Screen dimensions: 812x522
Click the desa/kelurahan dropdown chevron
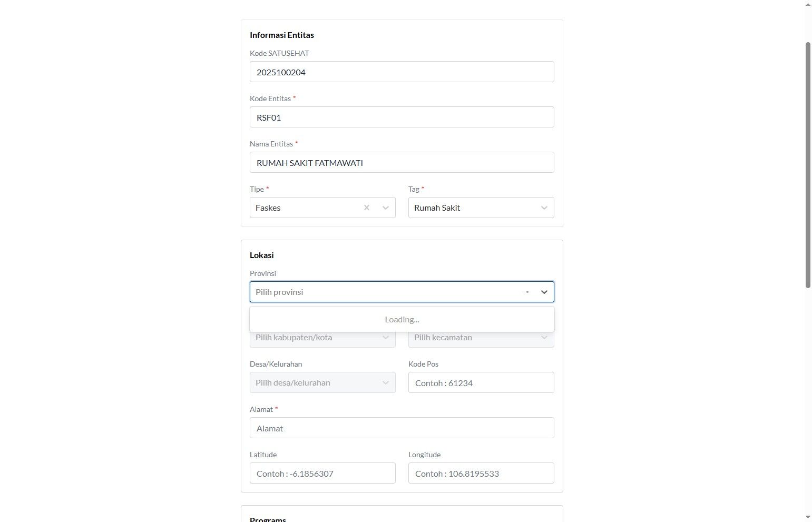[386, 383]
